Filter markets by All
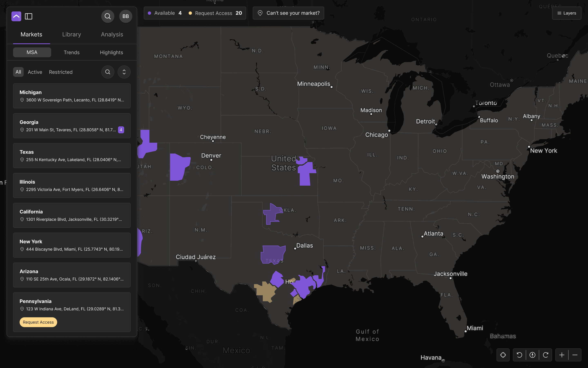 18,72
